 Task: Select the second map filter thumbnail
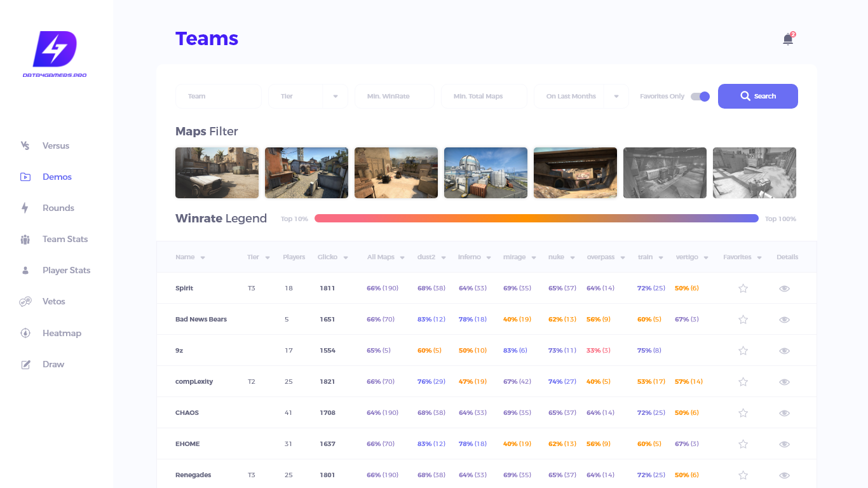coord(306,173)
